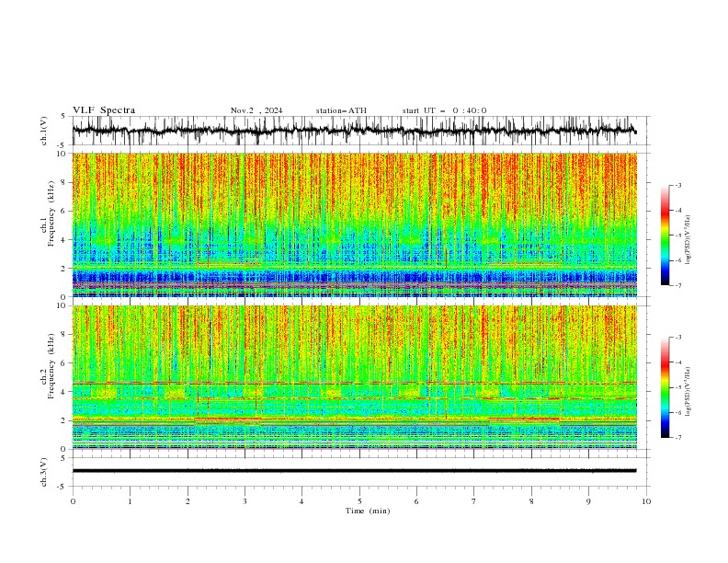
Task: Click the "10" tick on the time axis
Action: (x=646, y=501)
